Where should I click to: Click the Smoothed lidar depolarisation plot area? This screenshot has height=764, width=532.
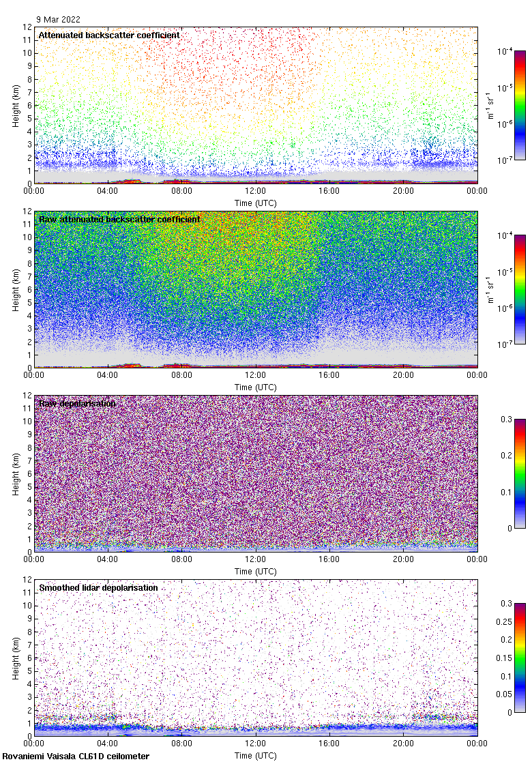click(x=255, y=658)
